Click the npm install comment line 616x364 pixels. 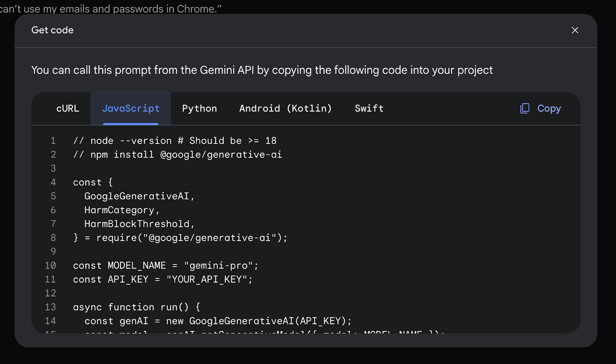[x=177, y=155]
